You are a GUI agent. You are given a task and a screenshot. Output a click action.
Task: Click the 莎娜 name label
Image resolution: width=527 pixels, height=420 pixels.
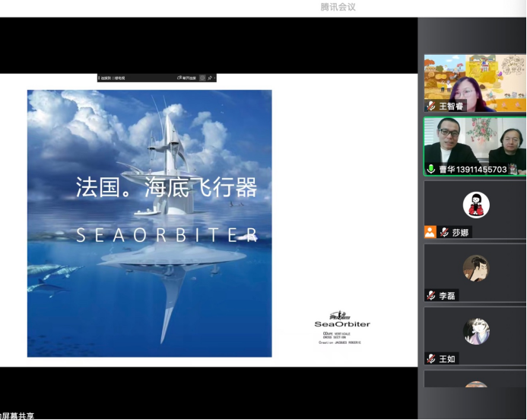tap(460, 232)
